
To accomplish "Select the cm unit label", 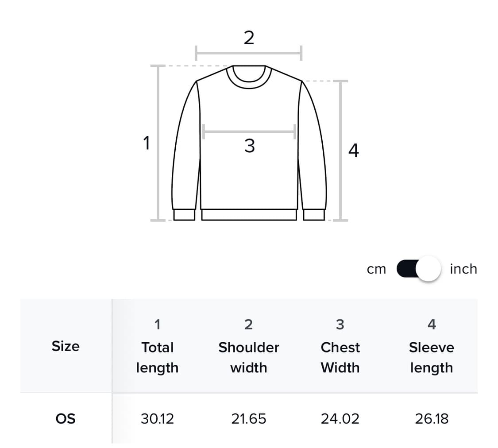I will [x=376, y=269].
